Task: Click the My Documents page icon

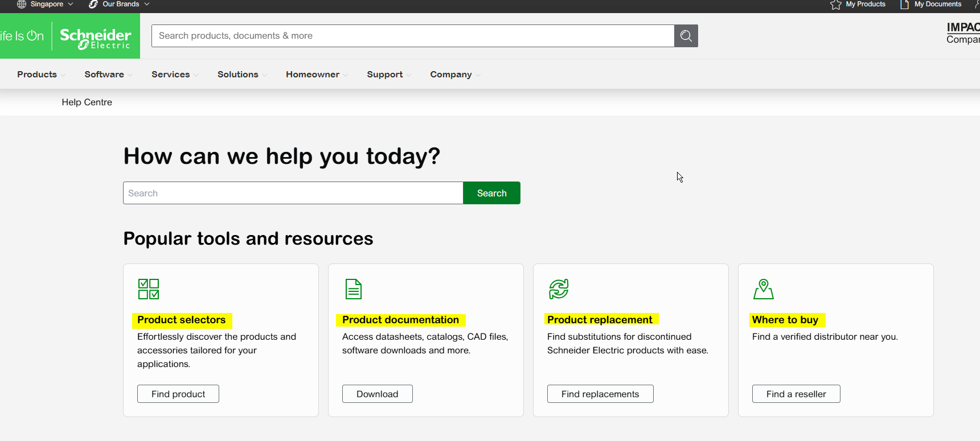Action: [x=904, y=4]
